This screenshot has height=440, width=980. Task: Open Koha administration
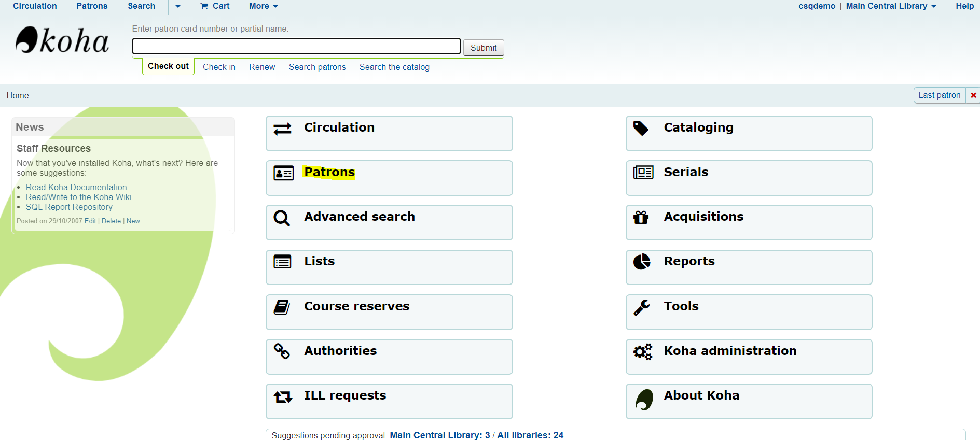[749, 357]
